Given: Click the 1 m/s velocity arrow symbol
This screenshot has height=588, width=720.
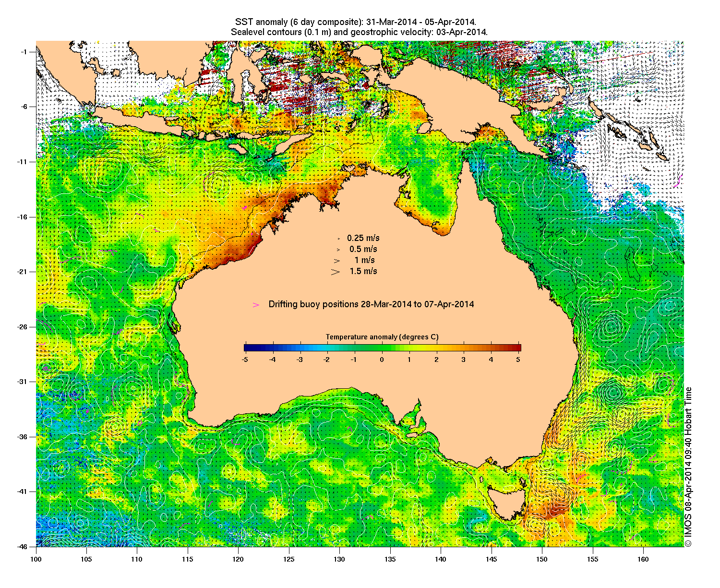Looking at the screenshot, I should (337, 261).
